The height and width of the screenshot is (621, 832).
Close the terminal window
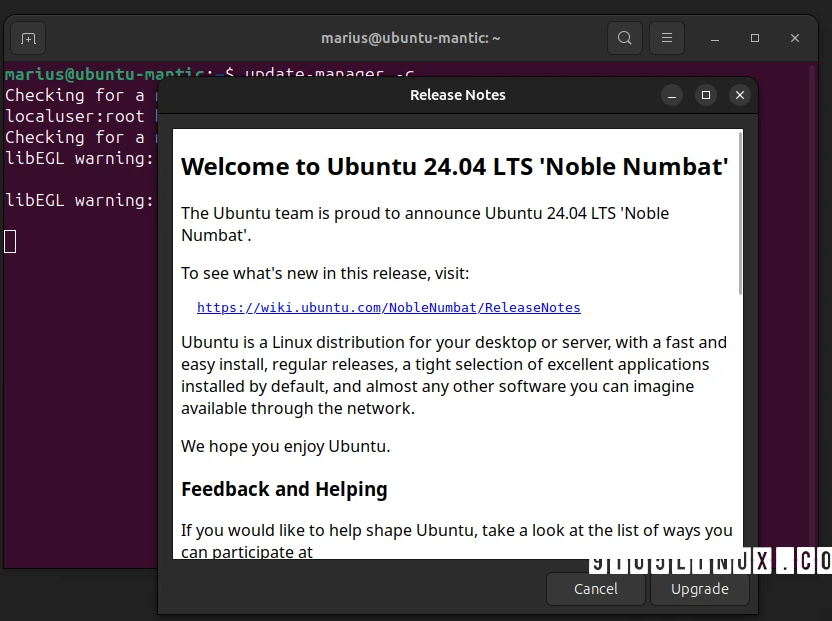point(795,38)
